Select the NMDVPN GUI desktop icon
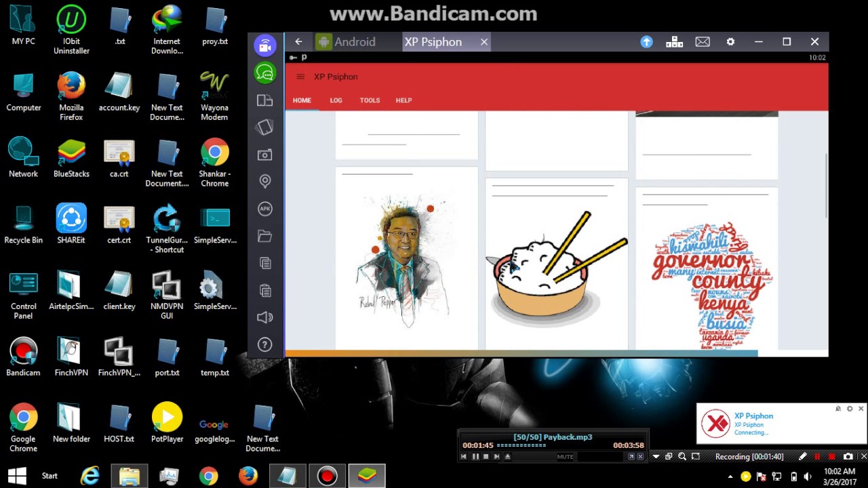Image resolution: width=868 pixels, height=488 pixels. (x=167, y=296)
